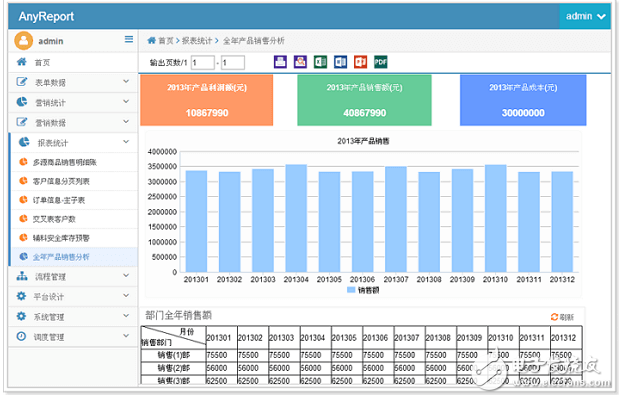The height and width of the screenshot is (399, 619).
Task: Click the second output page number field
Action: tap(233, 62)
